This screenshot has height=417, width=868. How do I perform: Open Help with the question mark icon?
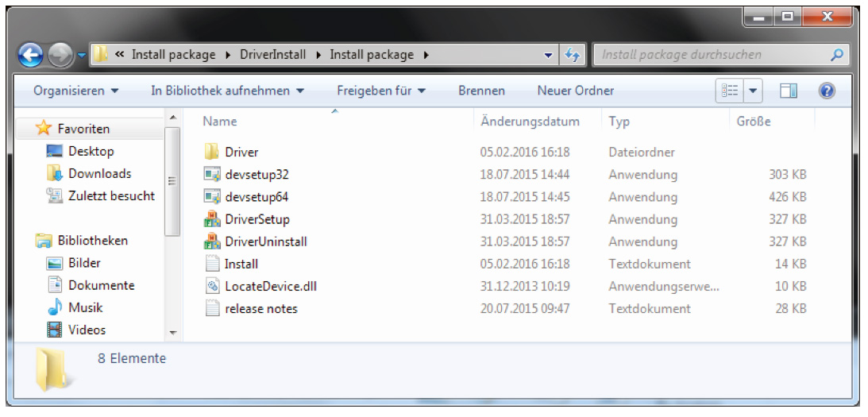coord(827,91)
